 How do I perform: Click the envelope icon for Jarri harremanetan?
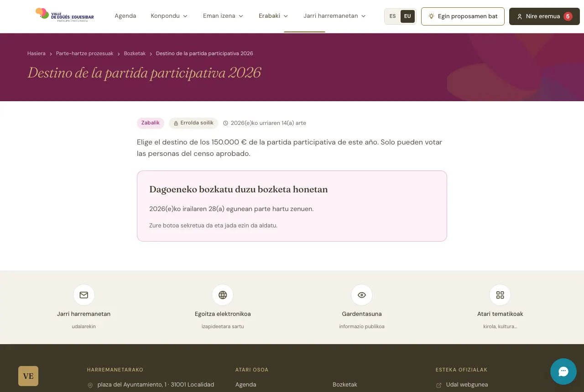click(84, 295)
